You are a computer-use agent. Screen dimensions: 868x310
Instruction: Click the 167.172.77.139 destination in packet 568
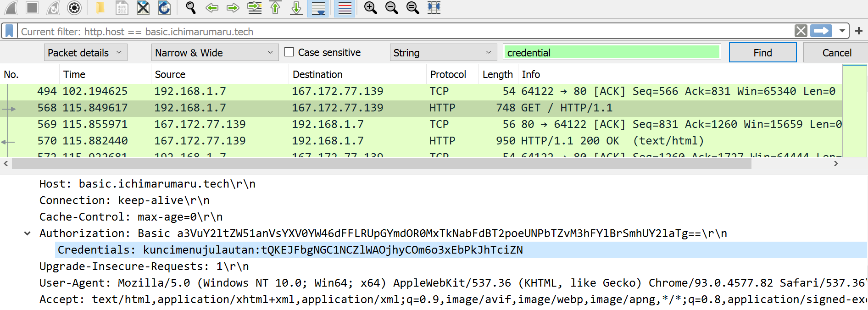click(x=337, y=108)
